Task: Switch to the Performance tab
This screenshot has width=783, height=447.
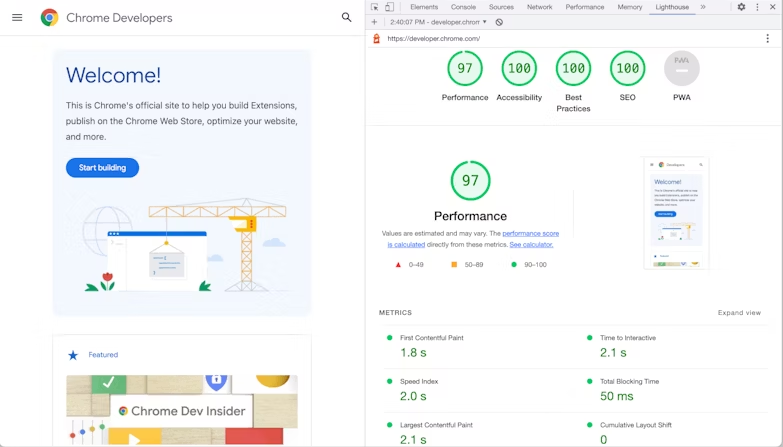Action: [x=585, y=7]
